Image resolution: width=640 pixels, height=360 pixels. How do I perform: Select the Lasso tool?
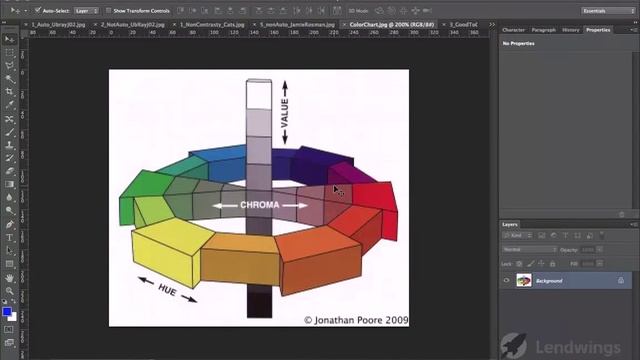coord(9,66)
